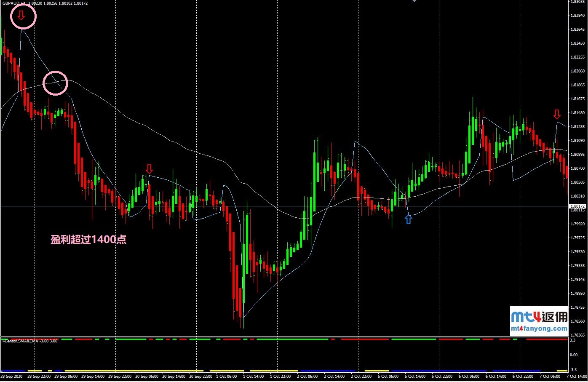Click the current price label 1.80172

[577, 206]
